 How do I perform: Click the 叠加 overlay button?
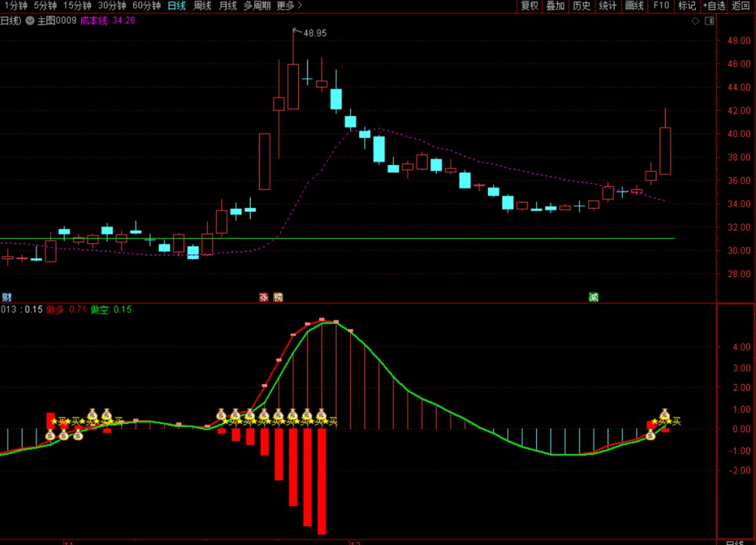(x=555, y=6)
